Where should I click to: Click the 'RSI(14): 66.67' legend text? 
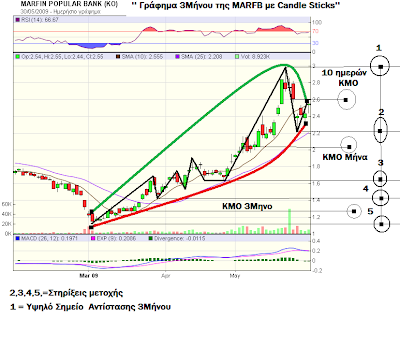coord(40,20)
